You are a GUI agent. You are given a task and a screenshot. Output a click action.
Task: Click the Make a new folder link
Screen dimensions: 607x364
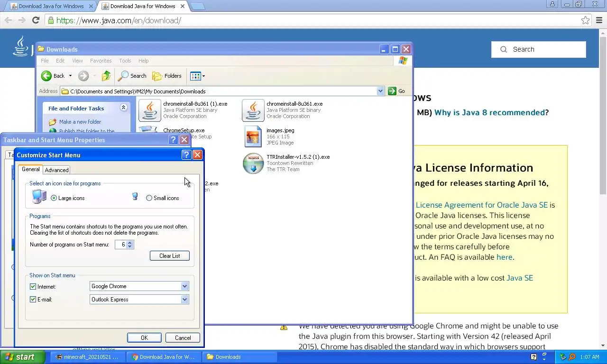coord(80,122)
